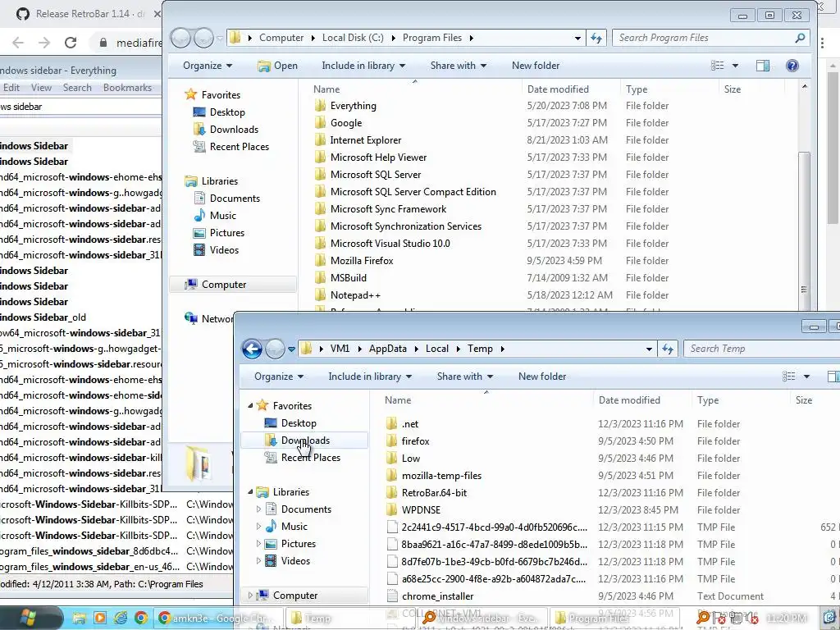Click New folder in Temp toolbar

541,377
